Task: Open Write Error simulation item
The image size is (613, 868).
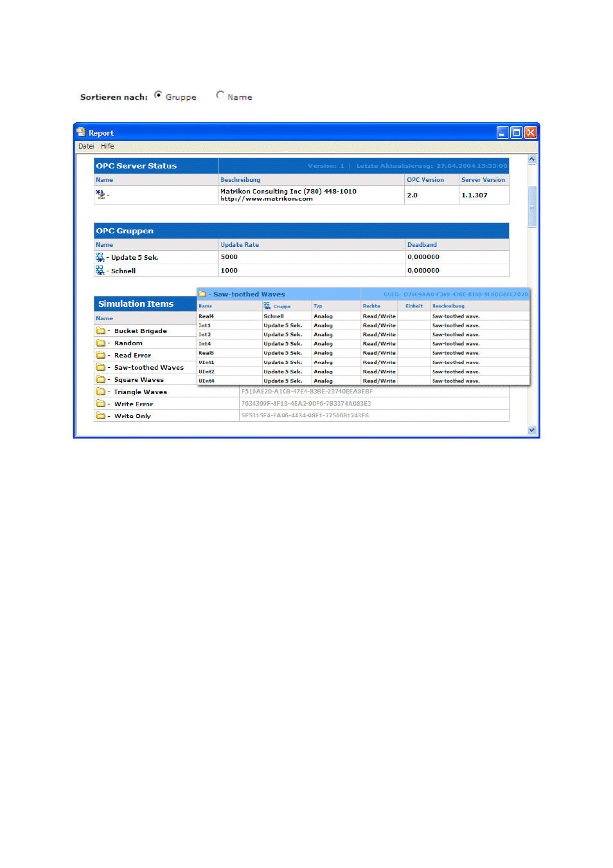Action: pos(134,404)
